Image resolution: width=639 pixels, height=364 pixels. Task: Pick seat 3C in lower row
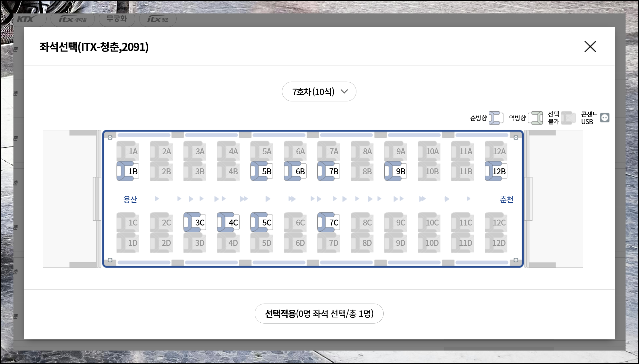[195, 222]
